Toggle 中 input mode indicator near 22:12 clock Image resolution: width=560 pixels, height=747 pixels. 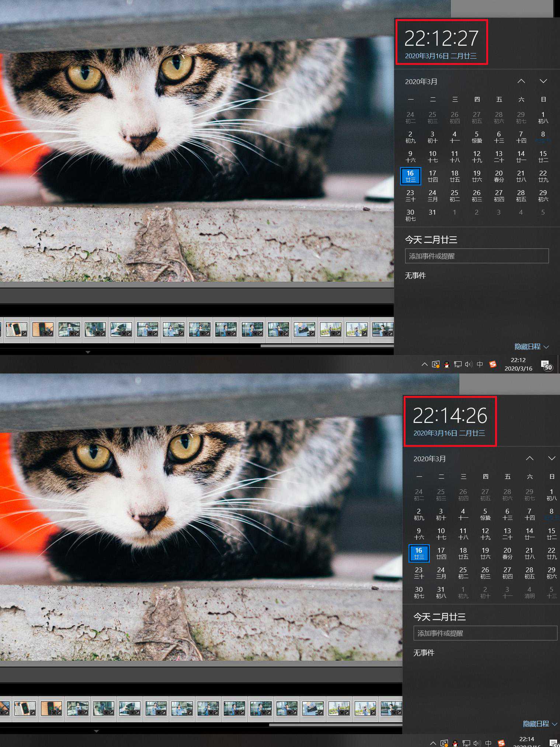[480, 364]
